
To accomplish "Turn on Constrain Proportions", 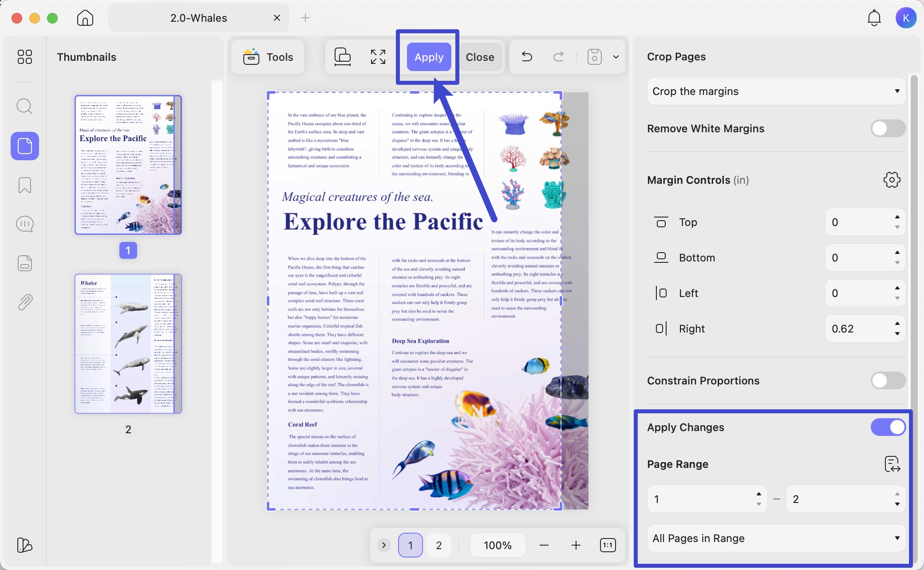I will tap(888, 380).
